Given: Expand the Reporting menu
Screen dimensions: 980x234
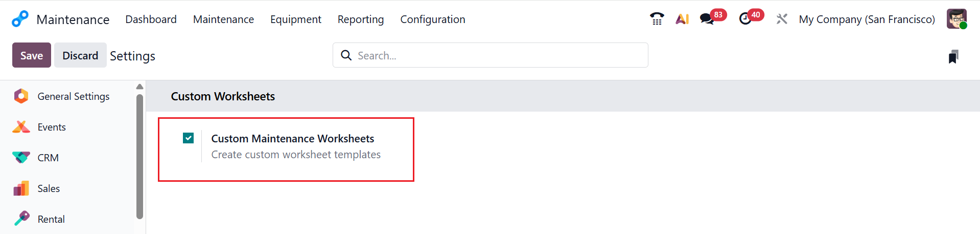Looking at the screenshot, I should point(360,19).
